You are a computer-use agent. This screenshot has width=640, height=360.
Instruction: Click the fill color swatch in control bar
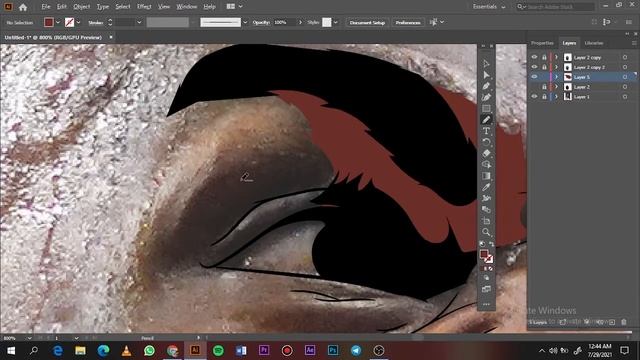[49, 22]
